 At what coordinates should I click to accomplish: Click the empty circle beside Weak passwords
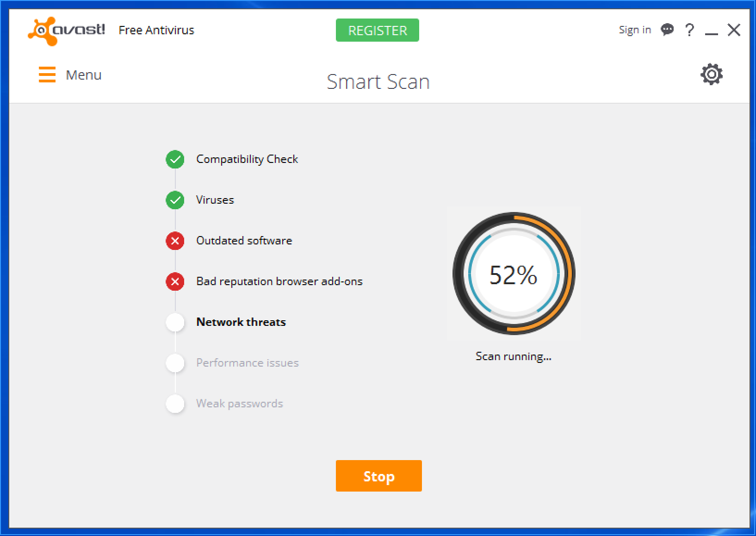point(175,404)
